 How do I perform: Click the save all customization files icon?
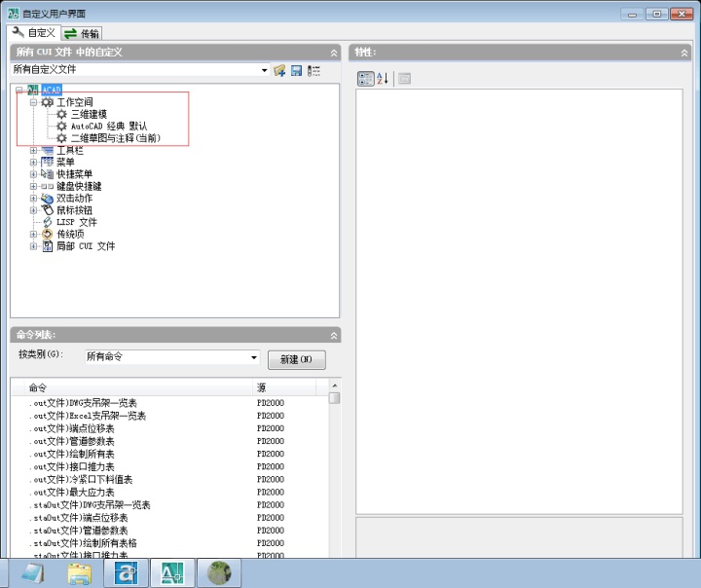tap(296, 70)
